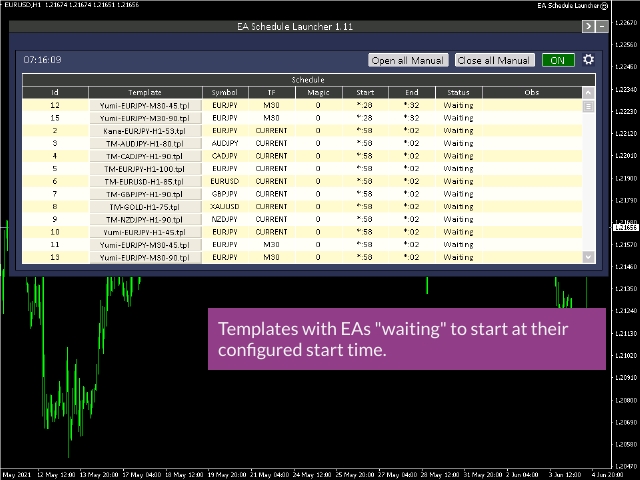This screenshot has width=640, height=480.
Task: Click the Obs column header
Action: [x=532, y=93]
